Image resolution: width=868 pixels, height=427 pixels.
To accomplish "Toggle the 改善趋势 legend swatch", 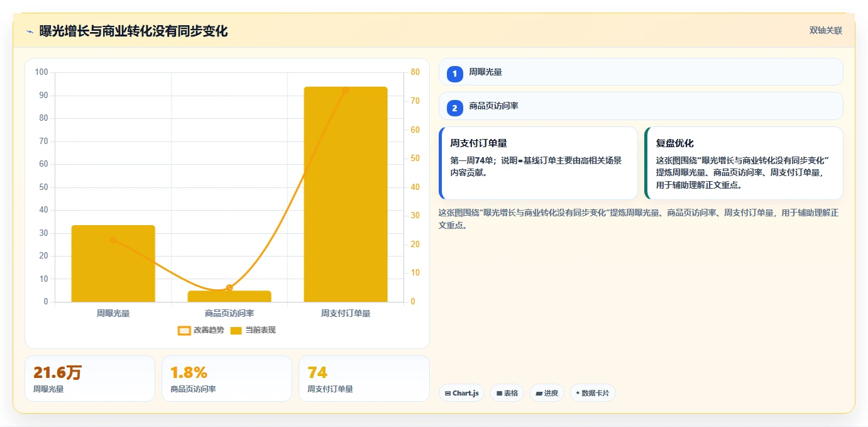I will click(x=184, y=330).
